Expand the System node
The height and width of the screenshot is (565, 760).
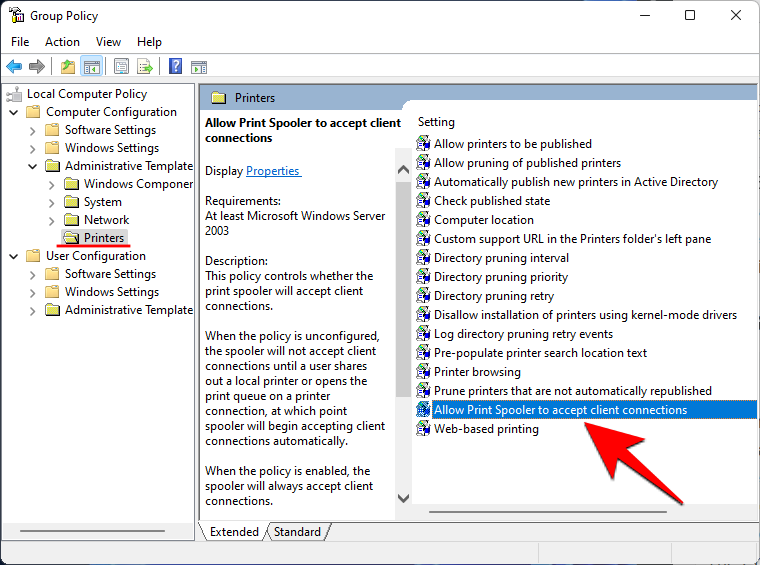51,203
